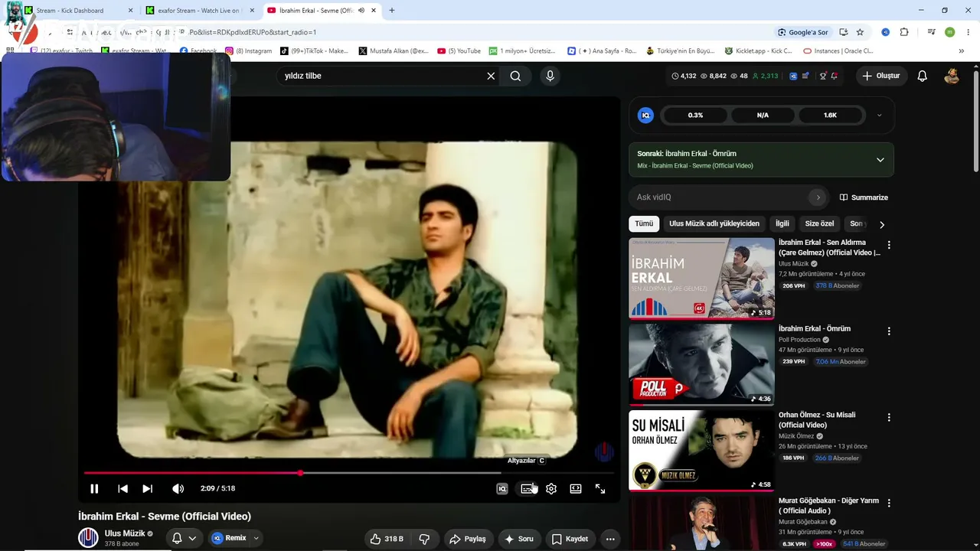This screenshot has width=980, height=551.
Task: Click the Summarize button
Action: (864, 197)
